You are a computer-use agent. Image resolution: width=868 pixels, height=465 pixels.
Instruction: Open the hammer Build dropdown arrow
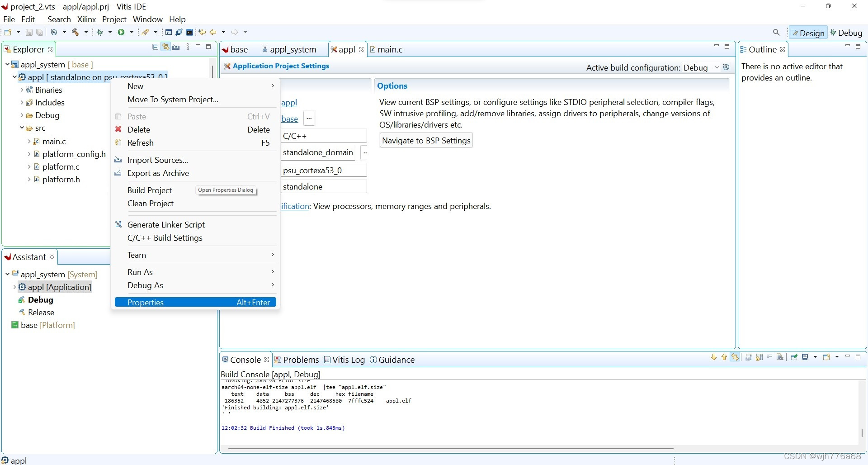86,32
